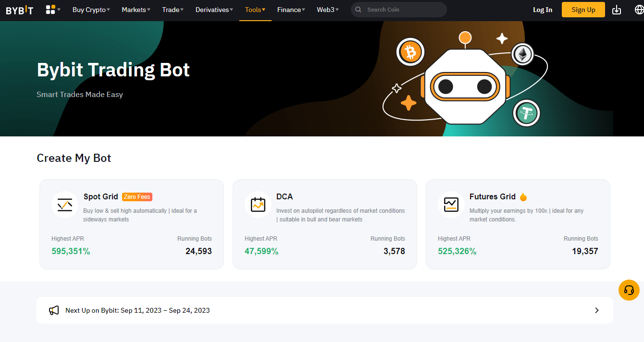Click the Zero Fees badge
The width and height of the screenshot is (644, 342).
(x=137, y=197)
